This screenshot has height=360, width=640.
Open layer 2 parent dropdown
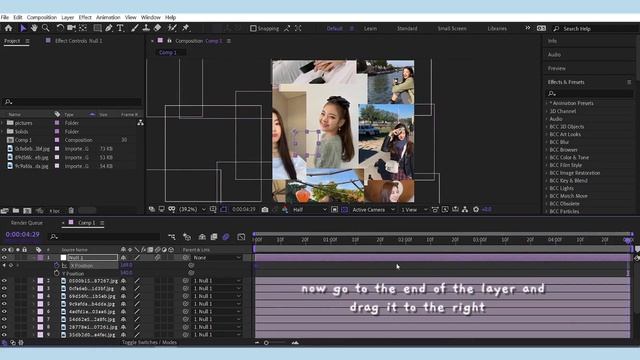pyautogui.click(x=217, y=281)
